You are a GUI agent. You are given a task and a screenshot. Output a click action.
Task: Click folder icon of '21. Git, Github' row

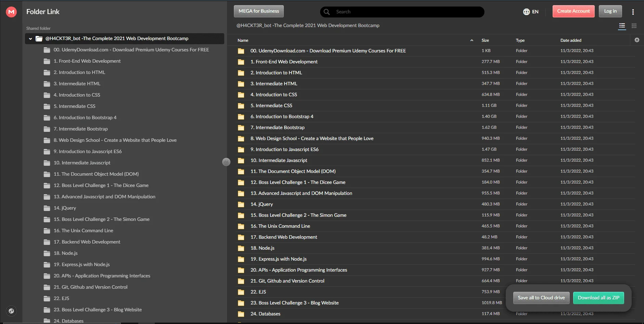241,281
